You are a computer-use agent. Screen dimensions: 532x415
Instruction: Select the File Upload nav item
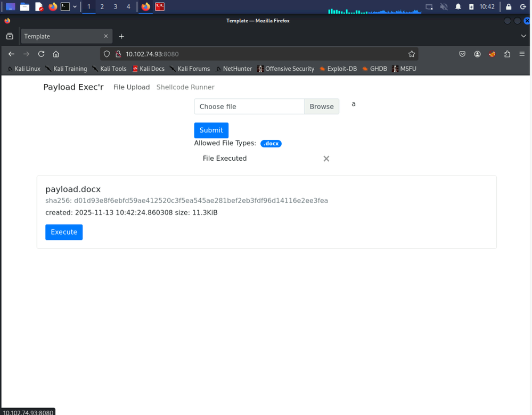[132, 87]
